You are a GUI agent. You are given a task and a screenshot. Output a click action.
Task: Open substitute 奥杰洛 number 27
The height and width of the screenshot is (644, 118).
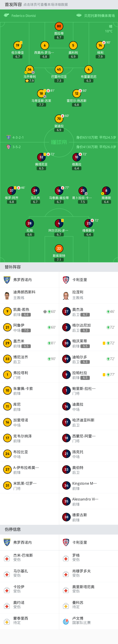(x=66, y=312)
